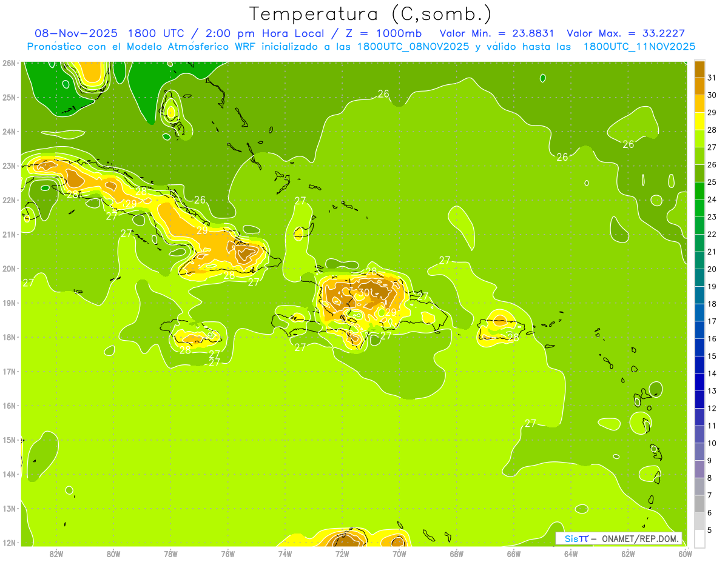Screen dimensions: 728x562
Task: Select the "Valor Max. = 33.2227" value
Action: pyautogui.click(x=626, y=33)
